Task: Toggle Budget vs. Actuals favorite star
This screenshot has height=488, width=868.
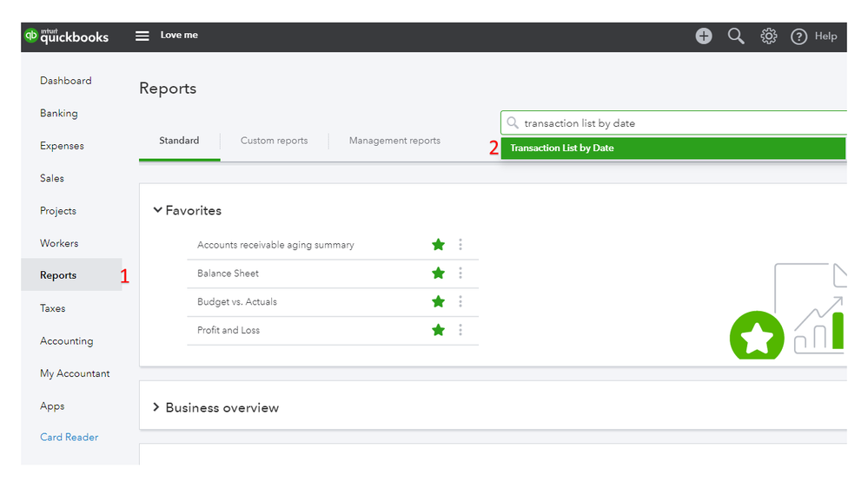Action: 439,301
